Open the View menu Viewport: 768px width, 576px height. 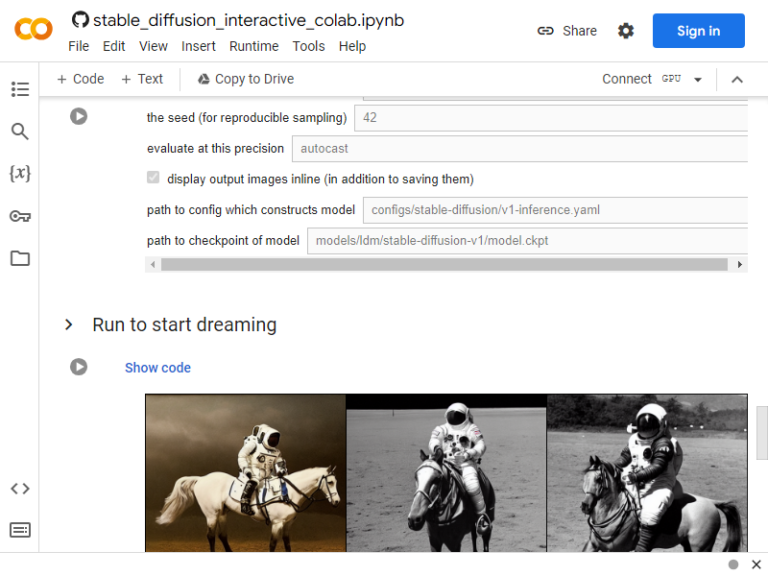(153, 46)
